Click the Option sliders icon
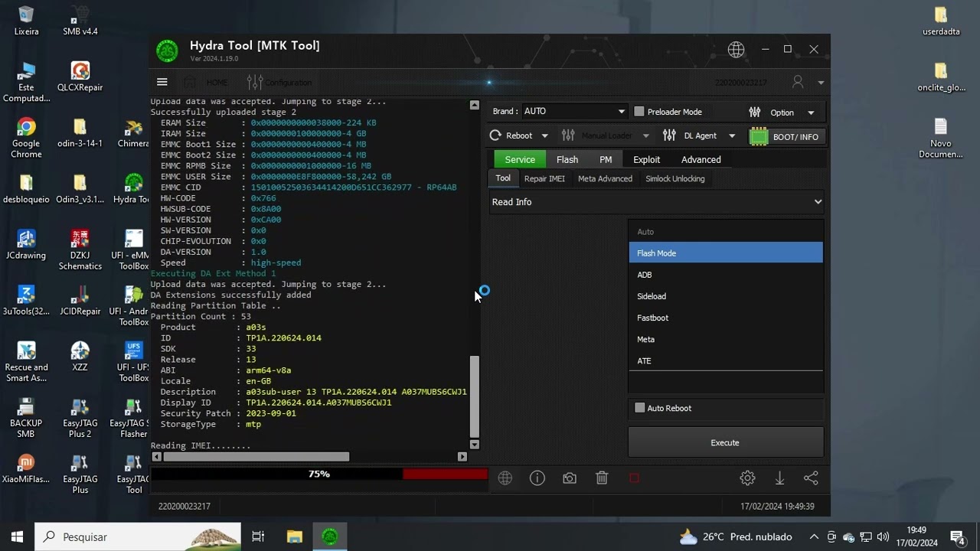The image size is (980, 551). 755,112
